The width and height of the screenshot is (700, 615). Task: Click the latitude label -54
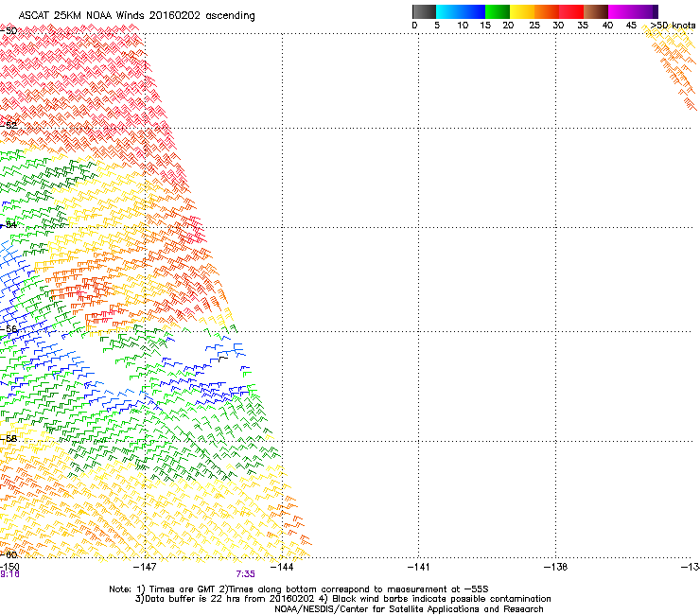pos(9,224)
